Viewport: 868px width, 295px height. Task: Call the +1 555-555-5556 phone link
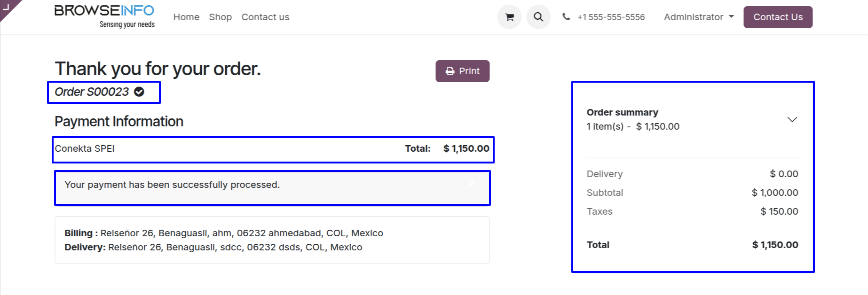(611, 17)
